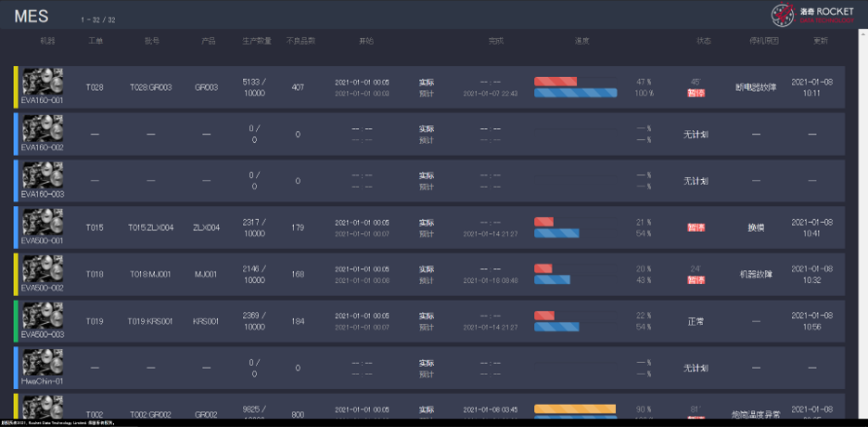
Task: Select the EVA500-002 machine image
Action: [x=43, y=269]
